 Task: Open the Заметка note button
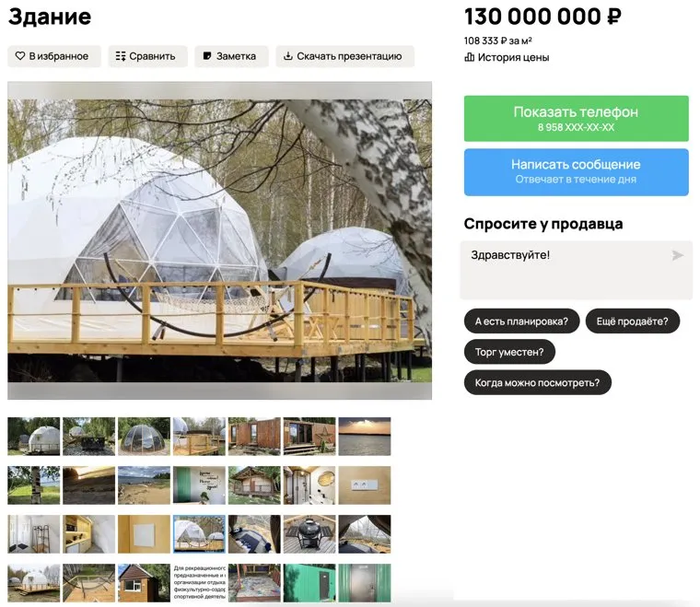pyautogui.click(x=231, y=56)
